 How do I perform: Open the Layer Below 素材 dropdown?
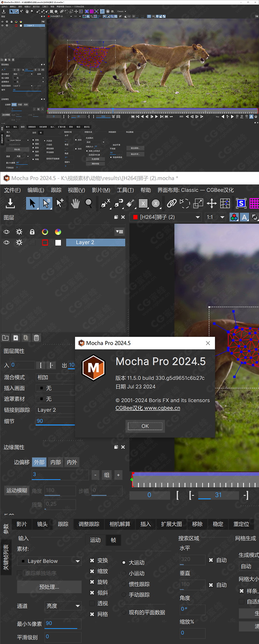[49, 561]
